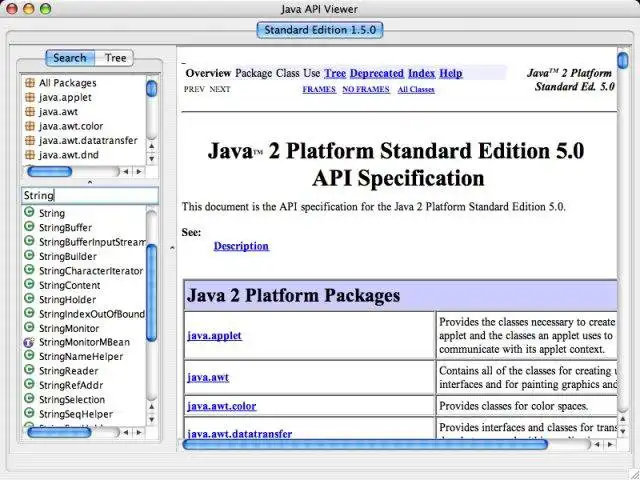Click the class results scroll left arrow
Viewport: 640px width, 480px height.
(x=126, y=432)
